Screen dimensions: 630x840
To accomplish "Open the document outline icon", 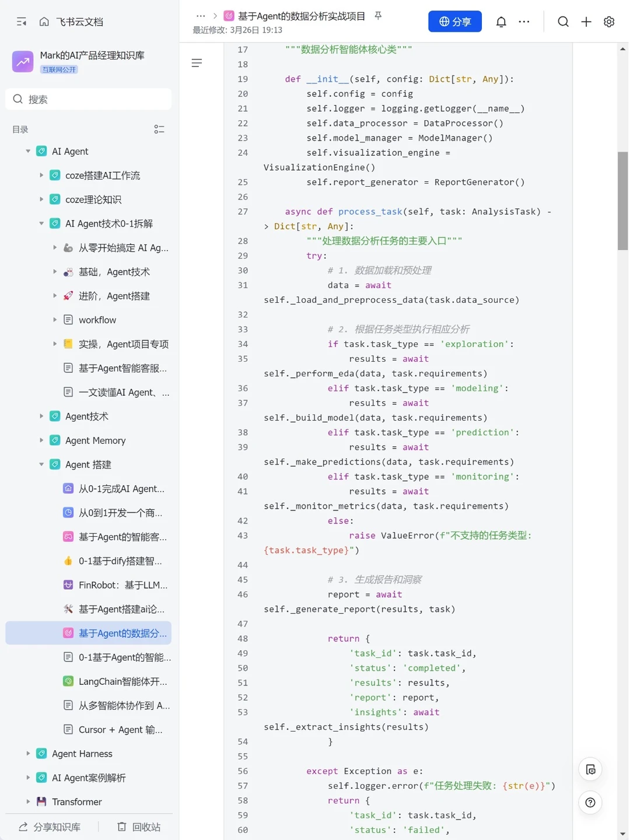I will (x=197, y=63).
